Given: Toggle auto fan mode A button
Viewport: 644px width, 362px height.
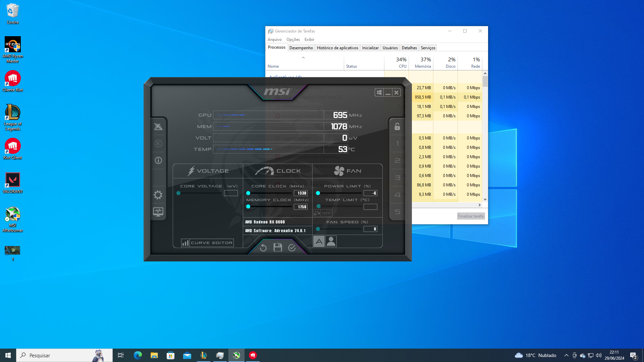Looking at the screenshot, I should click(319, 241).
